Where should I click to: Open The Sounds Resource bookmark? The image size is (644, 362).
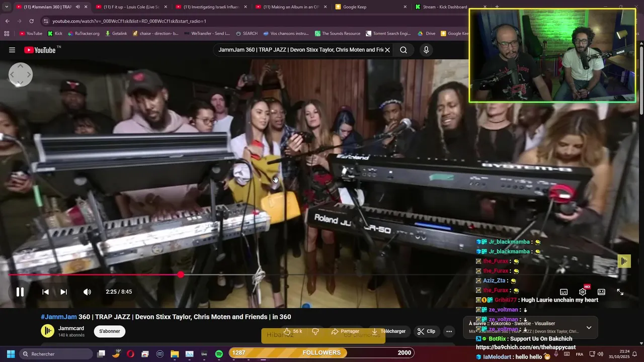(338, 34)
